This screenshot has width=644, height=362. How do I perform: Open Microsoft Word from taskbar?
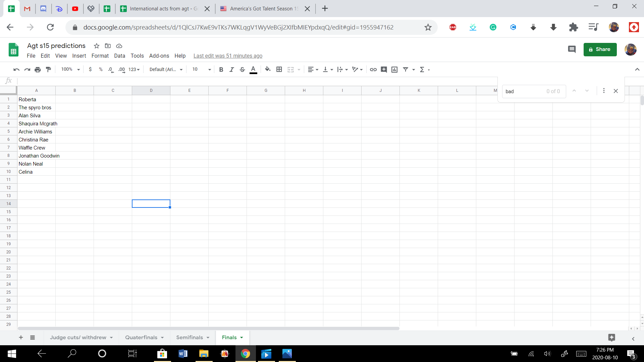click(x=183, y=354)
